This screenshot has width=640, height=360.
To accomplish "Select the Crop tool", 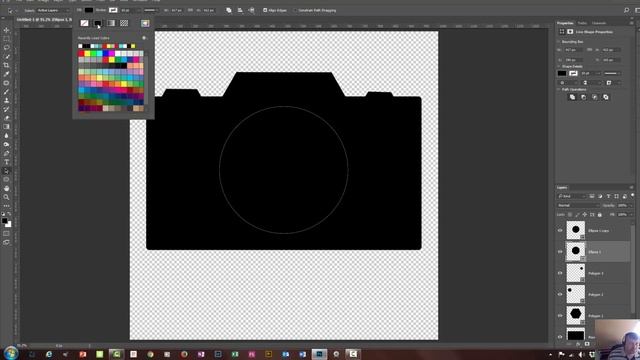I will (7, 65).
